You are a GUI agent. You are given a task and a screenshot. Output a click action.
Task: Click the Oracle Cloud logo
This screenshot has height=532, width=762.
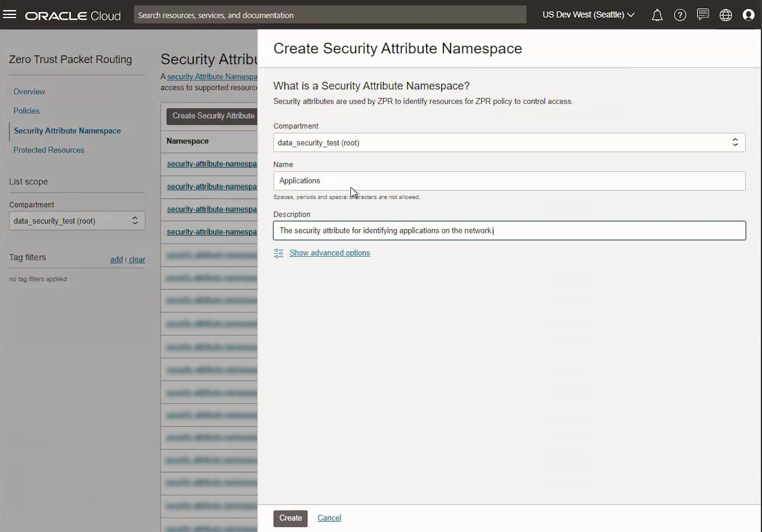coord(73,15)
